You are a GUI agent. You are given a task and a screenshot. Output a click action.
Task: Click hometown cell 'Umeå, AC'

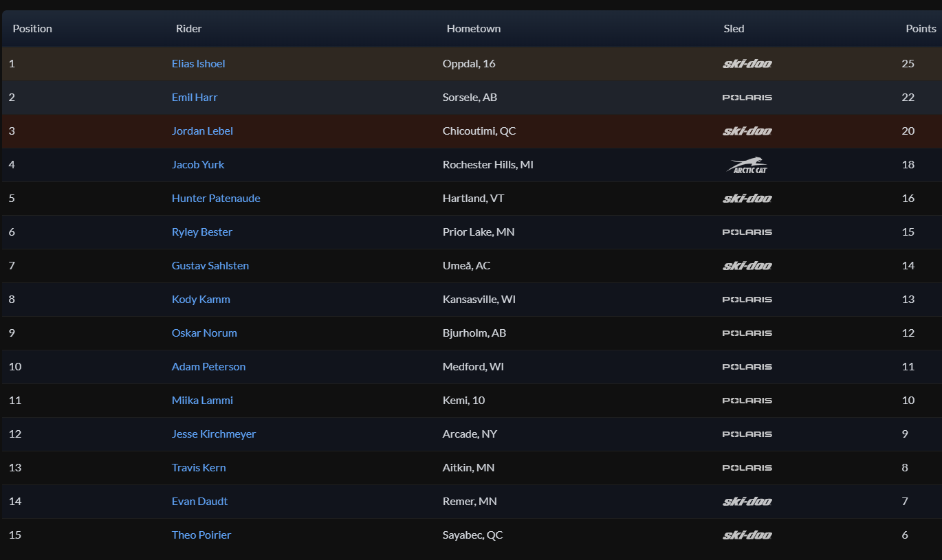pos(466,265)
